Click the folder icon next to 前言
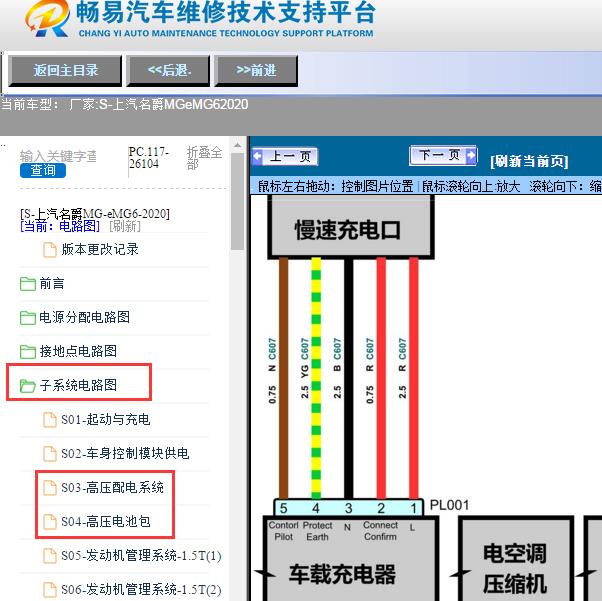Screen dimensions: 602x601 click(x=28, y=284)
